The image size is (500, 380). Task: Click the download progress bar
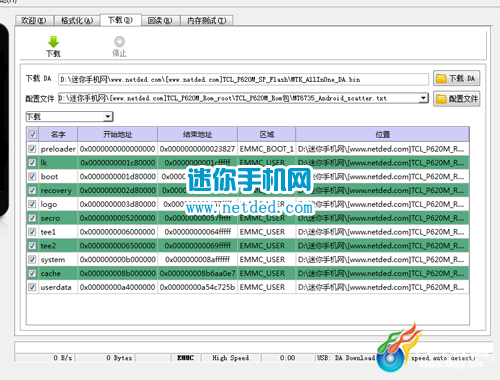(x=253, y=347)
